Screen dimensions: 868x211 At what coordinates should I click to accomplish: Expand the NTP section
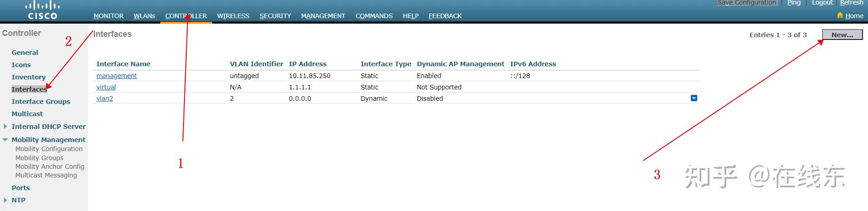click(x=5, y=200)
